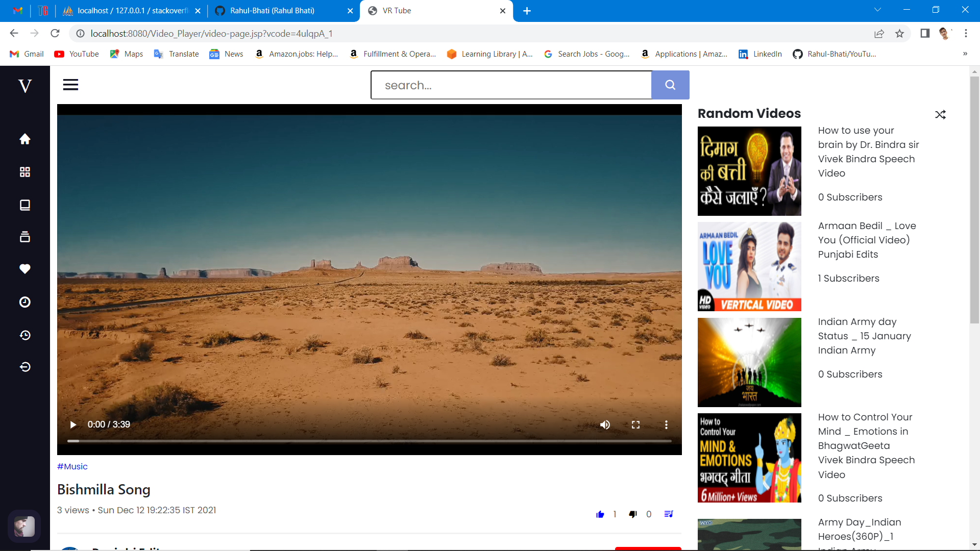Open the Armaan Bedil Love You thumbnail
The height and width of the screenshot is (551, 980).
(x=749, y=266)
